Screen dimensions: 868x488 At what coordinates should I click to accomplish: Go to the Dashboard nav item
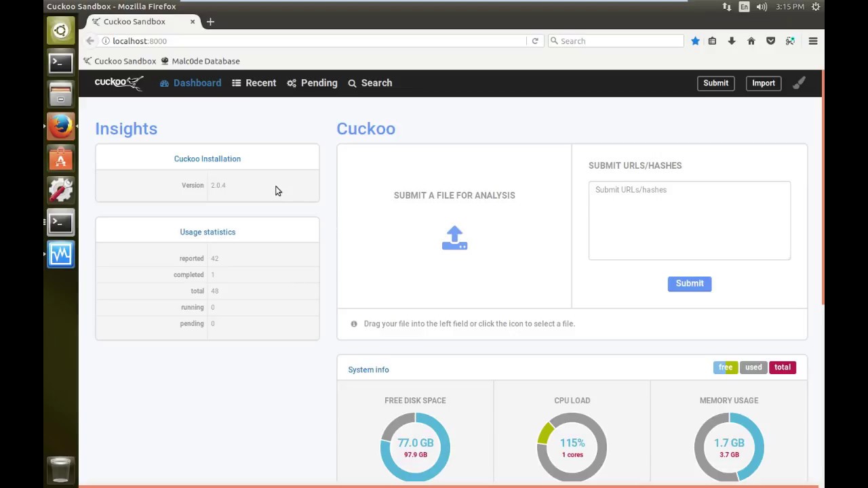(x=191, y=83)
